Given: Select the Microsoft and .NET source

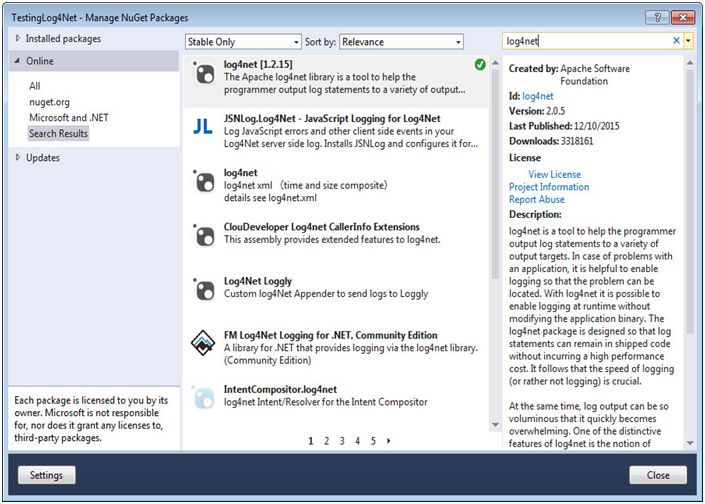Looking at the screenshot, I should coord(69,118).
